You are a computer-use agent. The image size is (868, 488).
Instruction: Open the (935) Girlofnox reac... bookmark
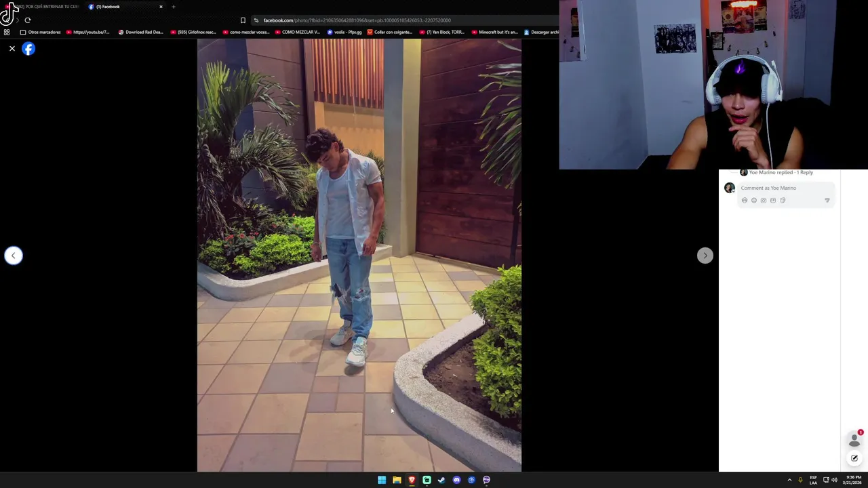pos(193,32)
